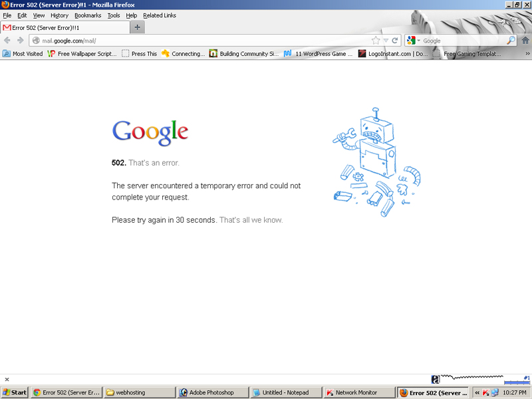Click the globe site identity icon
The height and width of the screenshot is (399, 532).
click(x=36, y=41)
